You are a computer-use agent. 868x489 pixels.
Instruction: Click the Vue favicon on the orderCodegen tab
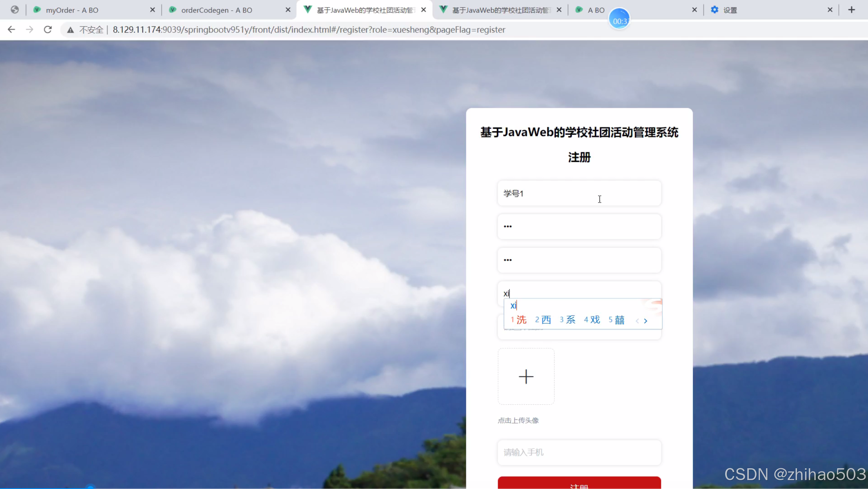click(x=172, y=10)
